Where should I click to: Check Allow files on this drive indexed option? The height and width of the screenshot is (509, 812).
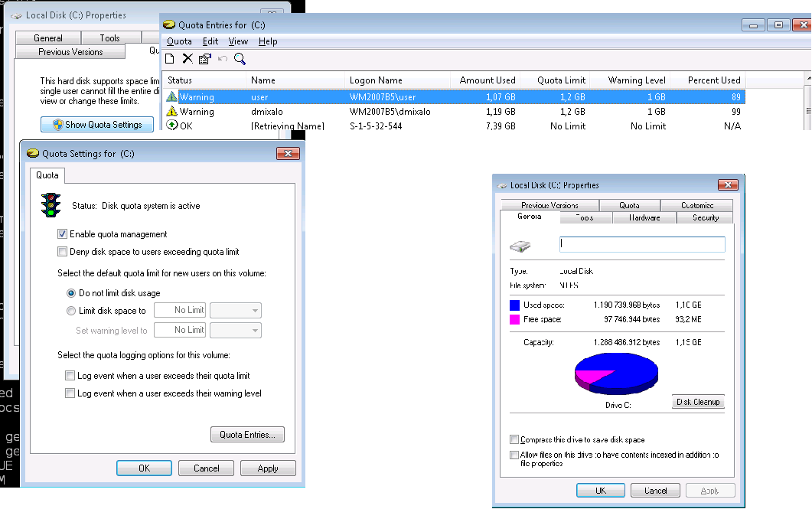point(514,455)
